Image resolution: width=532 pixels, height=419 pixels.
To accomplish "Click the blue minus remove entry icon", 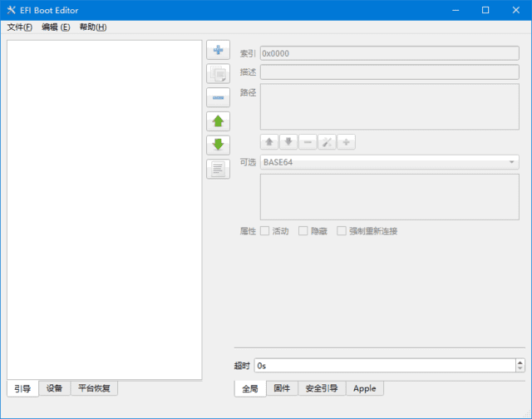I will coord(218,97).
